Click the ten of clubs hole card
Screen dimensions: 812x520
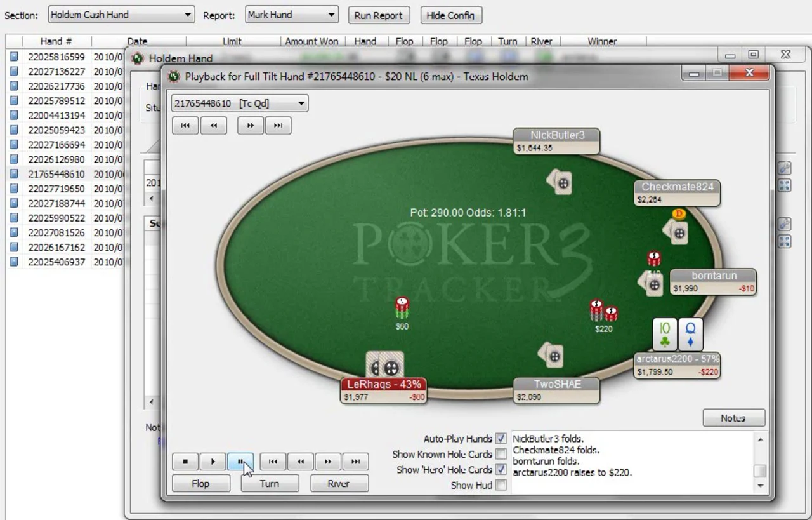coord(665,335)
